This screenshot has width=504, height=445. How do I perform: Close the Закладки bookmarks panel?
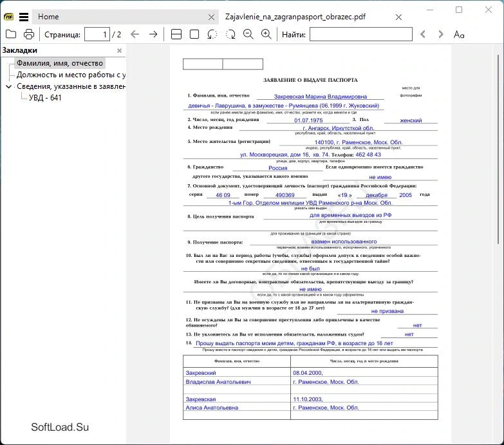pyautogui.click(x=120, y=50)
